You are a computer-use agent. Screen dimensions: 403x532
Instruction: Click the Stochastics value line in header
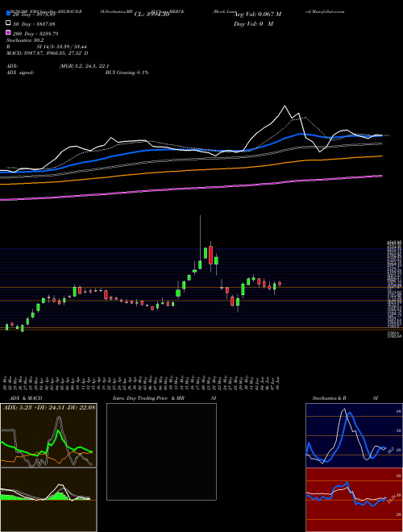[x=25, y=40]
